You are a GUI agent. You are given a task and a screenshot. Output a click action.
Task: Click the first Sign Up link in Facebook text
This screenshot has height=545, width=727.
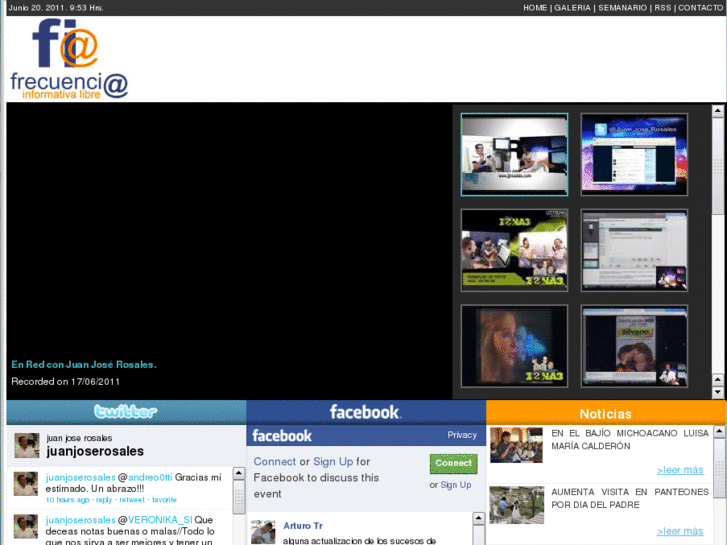333,462
